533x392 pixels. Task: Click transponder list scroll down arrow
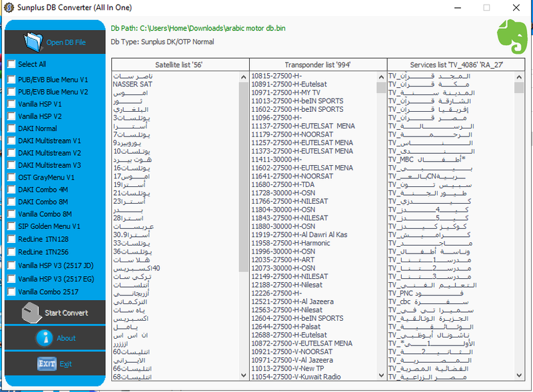pyautogui.click(x=381, y=375)
